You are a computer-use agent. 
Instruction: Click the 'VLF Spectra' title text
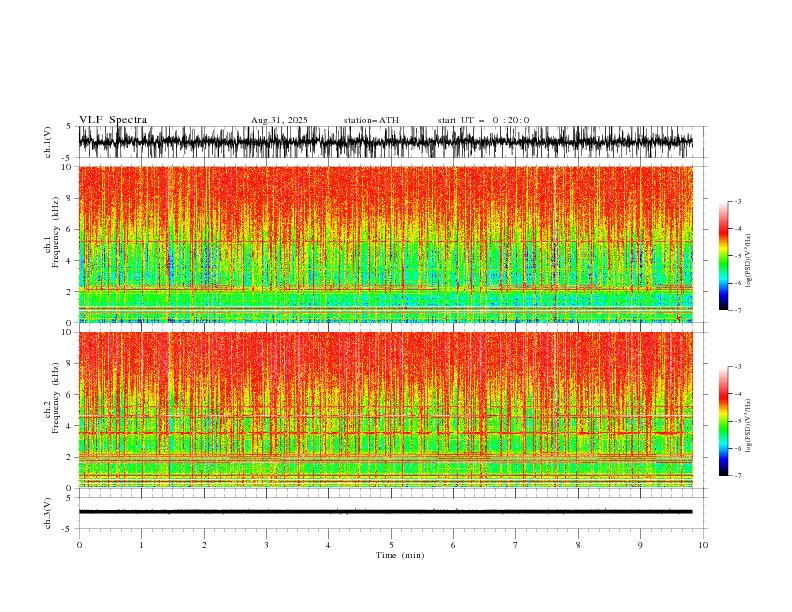click(113, 120)
